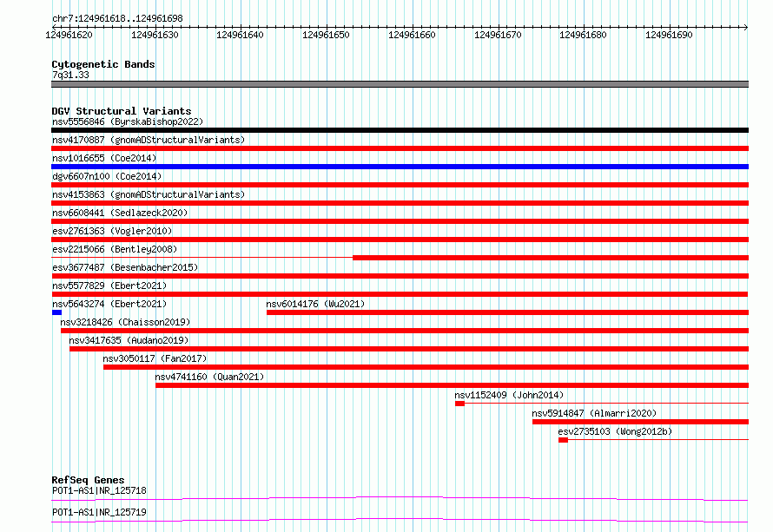Screen dimensions: 773x532
Task: Open nsv6014176 (Wu2021) variant label
Action: [x=315, y=304]
